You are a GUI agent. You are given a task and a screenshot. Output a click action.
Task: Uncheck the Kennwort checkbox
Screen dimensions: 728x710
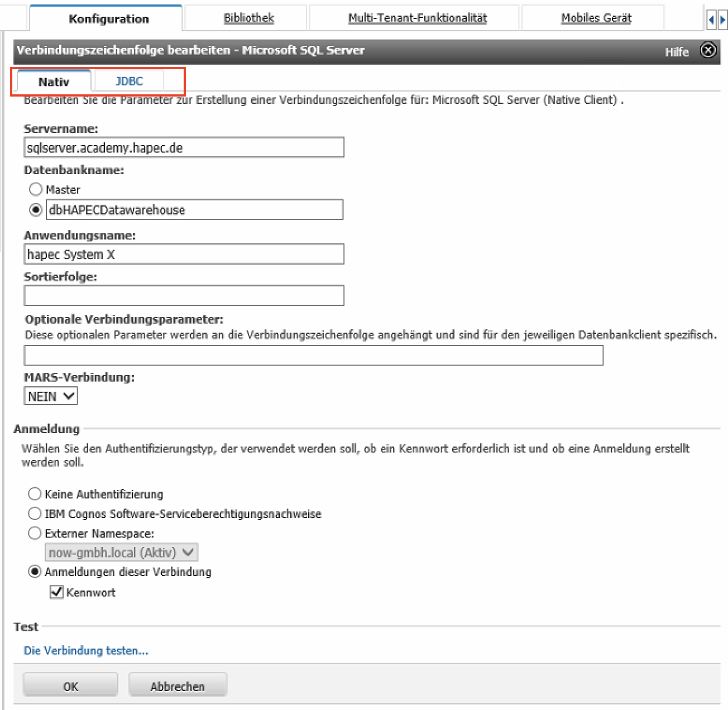click(56, 592)
